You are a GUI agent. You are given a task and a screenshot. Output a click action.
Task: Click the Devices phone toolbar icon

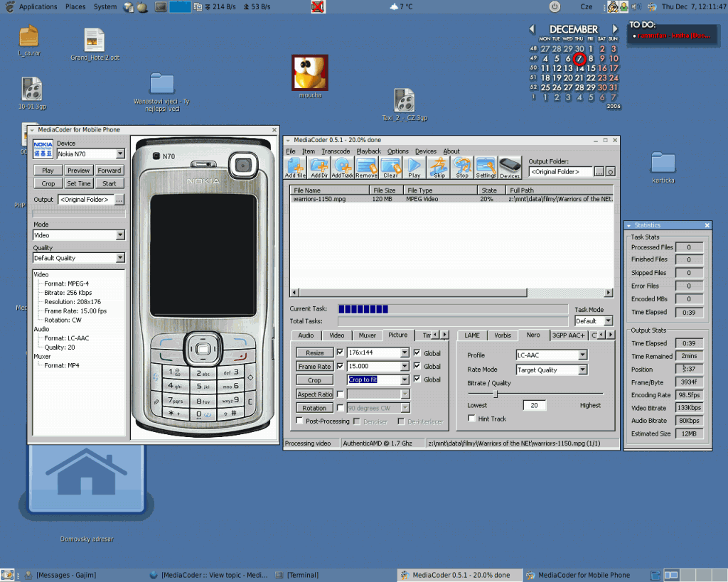(x=511, y=167)
